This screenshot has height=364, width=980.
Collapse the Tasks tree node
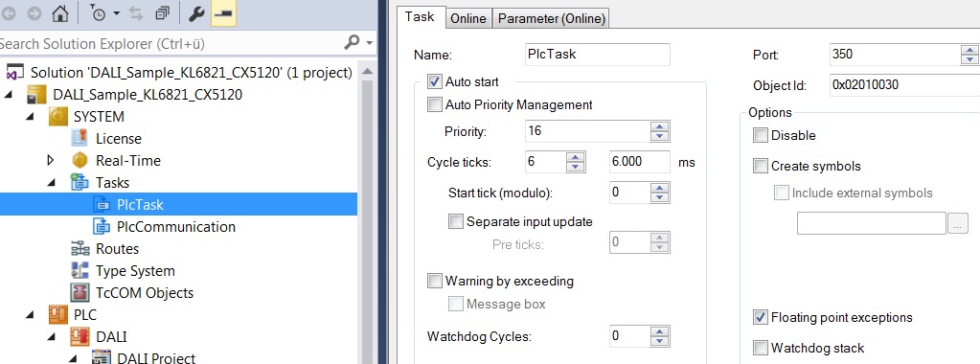(x=51, y=183)
